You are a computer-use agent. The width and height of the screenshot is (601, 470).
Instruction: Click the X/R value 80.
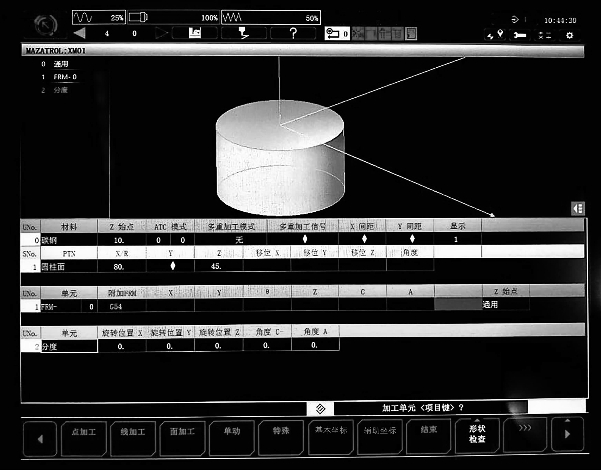[x=122, y=266]
